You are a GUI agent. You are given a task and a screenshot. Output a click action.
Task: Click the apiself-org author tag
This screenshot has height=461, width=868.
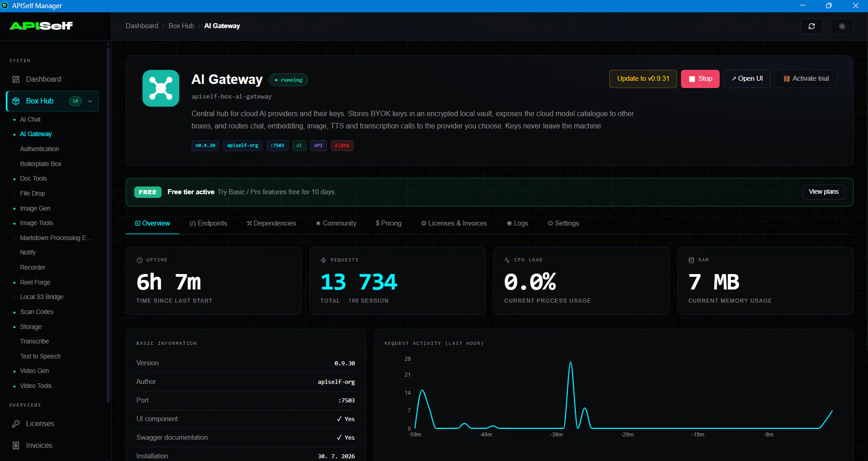[243, 146]
